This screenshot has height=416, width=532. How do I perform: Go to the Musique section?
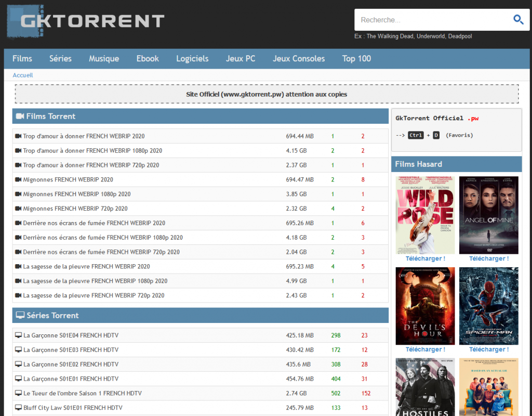[104, 58]
